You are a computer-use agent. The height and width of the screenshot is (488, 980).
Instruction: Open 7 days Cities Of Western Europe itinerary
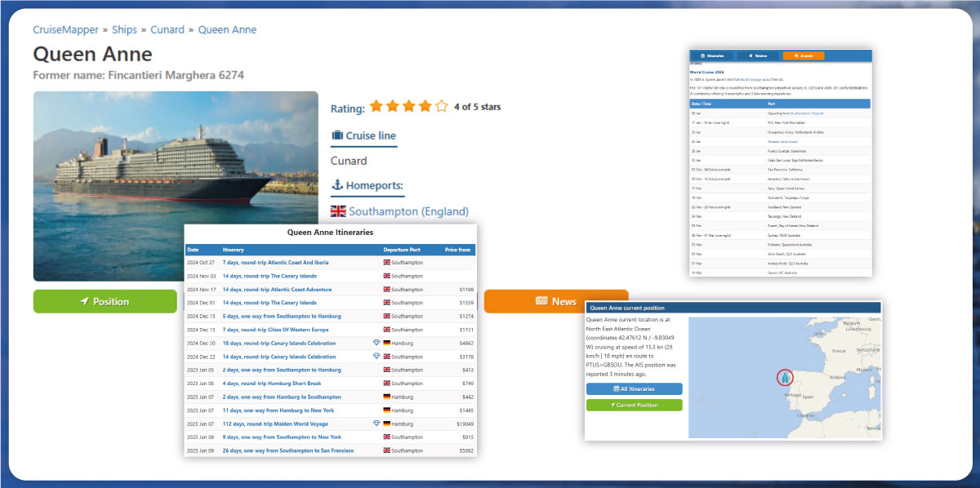point(275,330)
